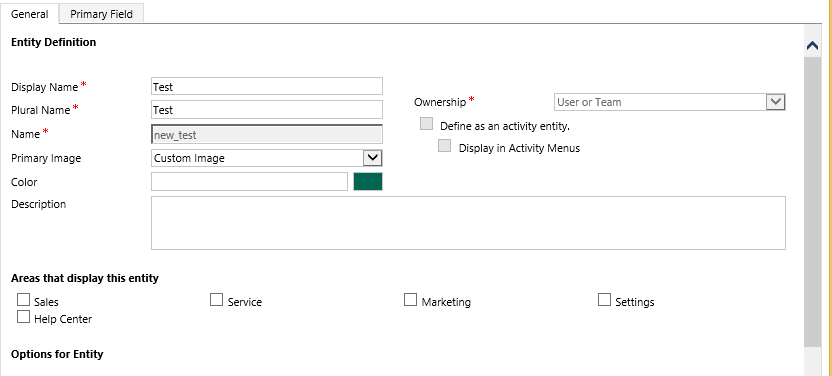Click the Areas that display this entity heading
The height and width of the screenshot is (376, 832).
coord(85,278)
